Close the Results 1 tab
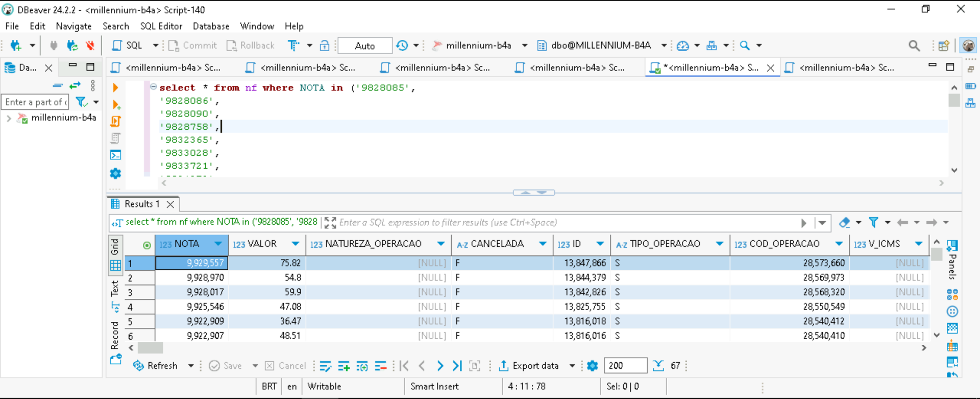This screenshot has width=980, height=399. [170, 204]
